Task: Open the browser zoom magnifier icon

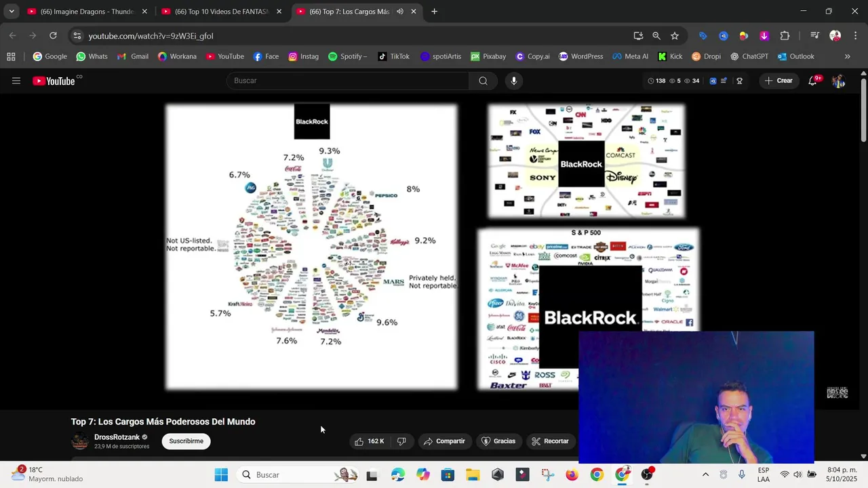Action: (656, 36)
